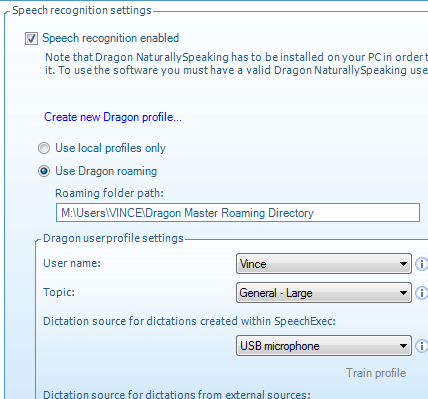Toggle the Speech recognition enabled checkbox
428x399 pixels.
pos(31,38)
